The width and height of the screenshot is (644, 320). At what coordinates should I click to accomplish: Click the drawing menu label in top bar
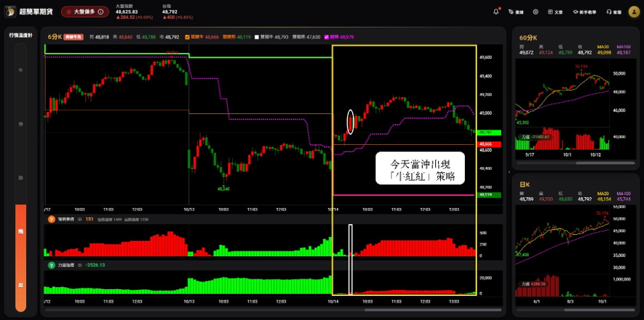[520, 12]
